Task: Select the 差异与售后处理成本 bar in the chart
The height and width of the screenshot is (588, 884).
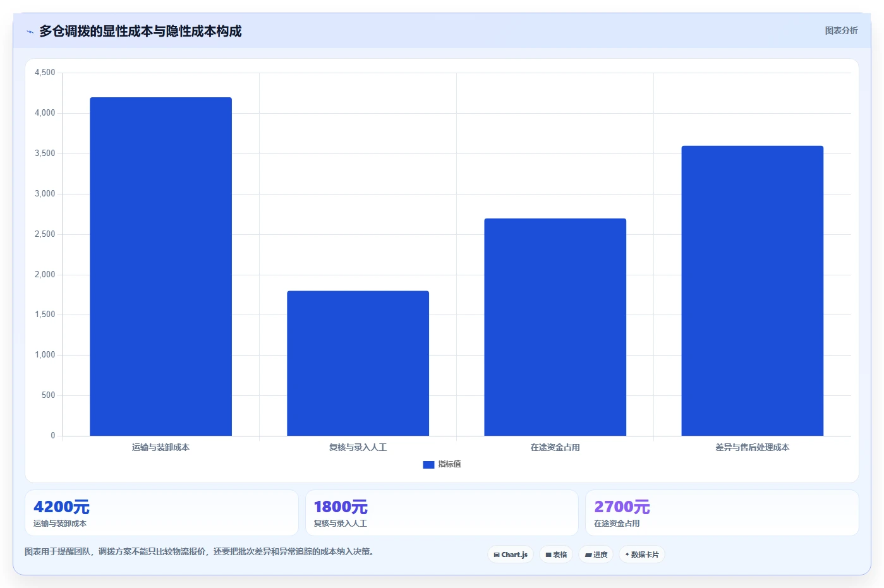Action: tap(752, 291)
